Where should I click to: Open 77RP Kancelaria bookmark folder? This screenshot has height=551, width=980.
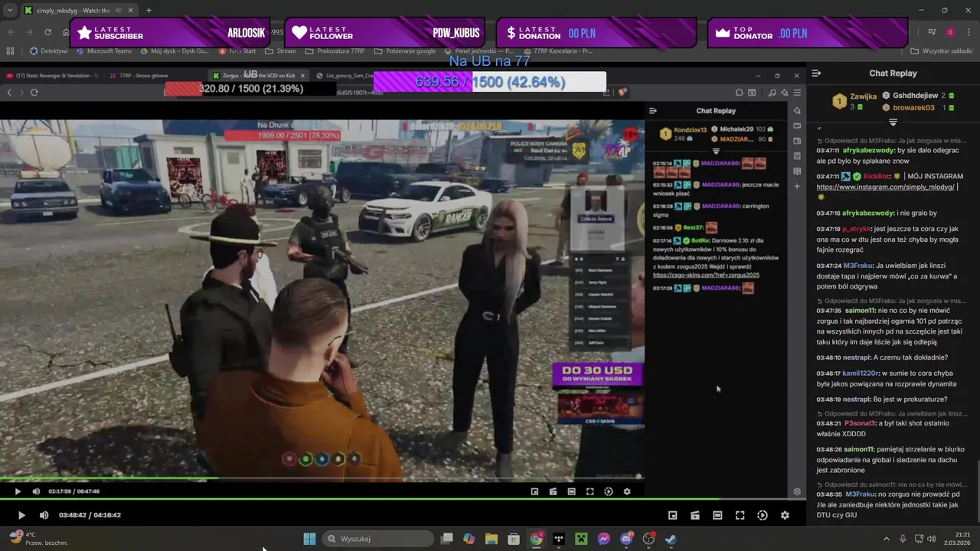click(558, 51)
